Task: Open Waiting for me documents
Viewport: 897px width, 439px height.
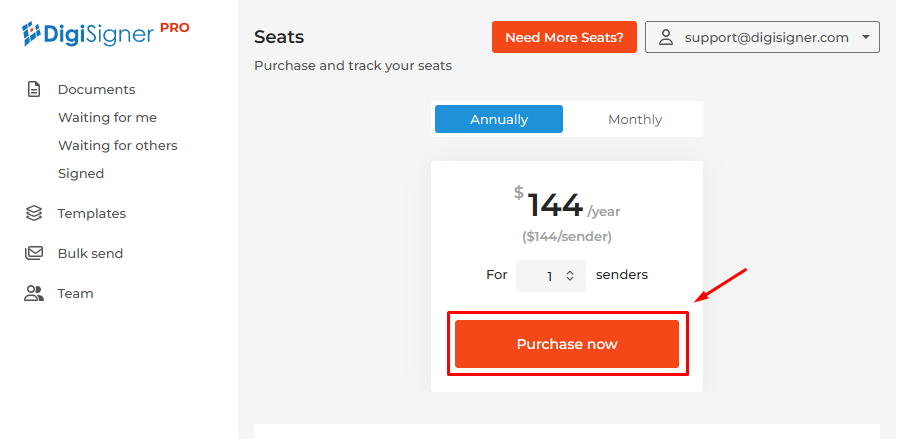Action: tap(107, 117)
